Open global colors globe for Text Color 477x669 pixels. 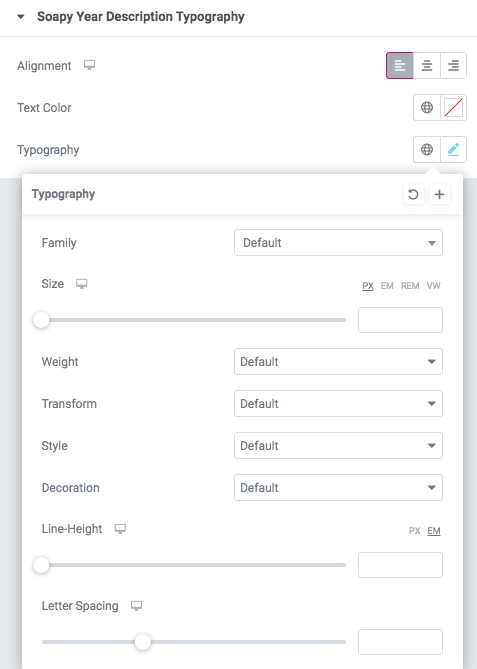tap(427, 108)
